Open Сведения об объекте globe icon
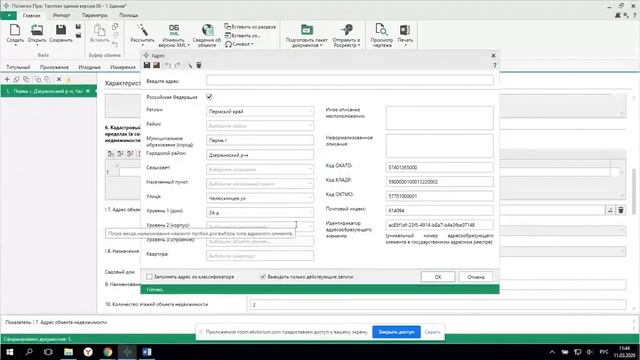Viewport: 640px width, 360px height. coord(207,30)
